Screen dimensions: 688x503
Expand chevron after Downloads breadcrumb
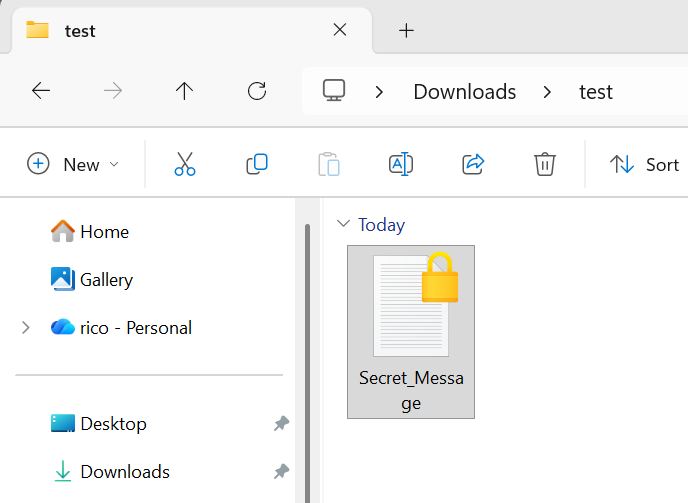(x=547, y=92)
